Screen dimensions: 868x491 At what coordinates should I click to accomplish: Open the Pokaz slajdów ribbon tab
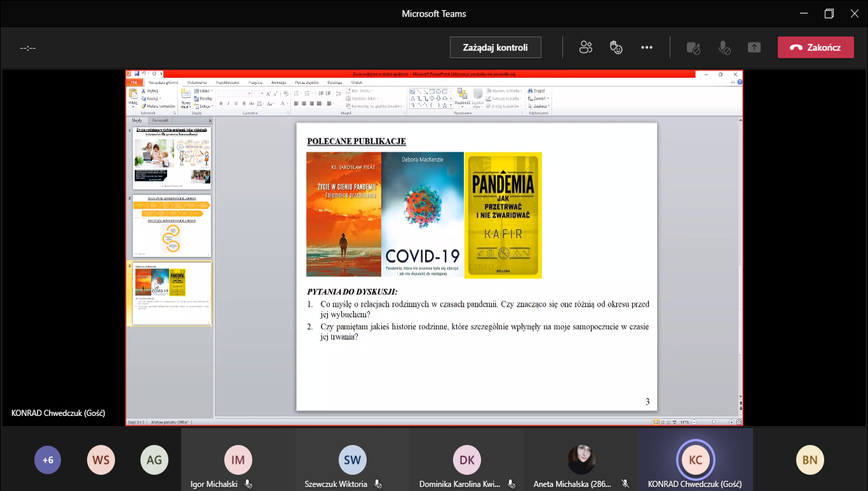coord(307,82)
